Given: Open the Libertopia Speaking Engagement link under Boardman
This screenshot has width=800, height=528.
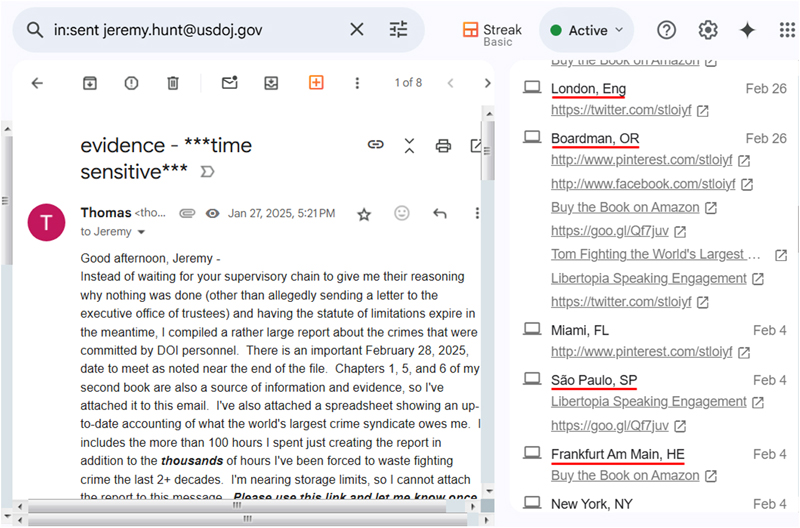Looking at the screenshot, I should (649, 278).
